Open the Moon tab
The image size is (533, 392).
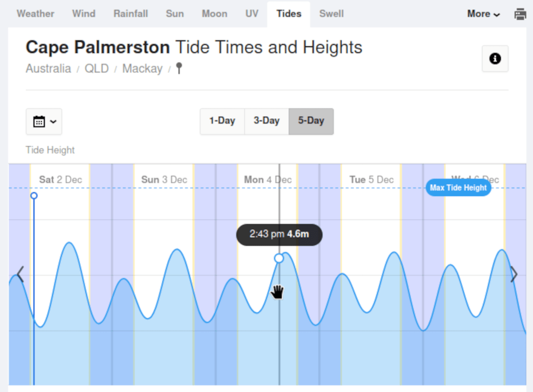point(214,14)
